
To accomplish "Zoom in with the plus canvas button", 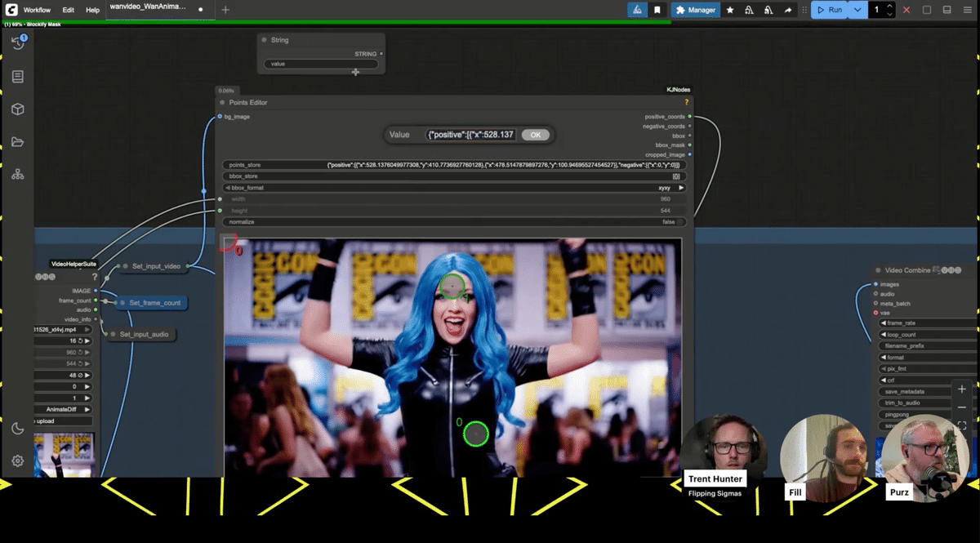I will point(962,389).
